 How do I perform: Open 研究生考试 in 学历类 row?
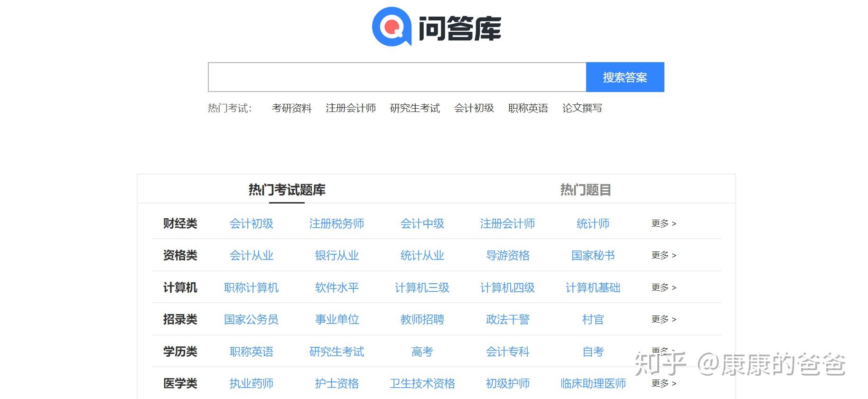[x=337, y=352]
